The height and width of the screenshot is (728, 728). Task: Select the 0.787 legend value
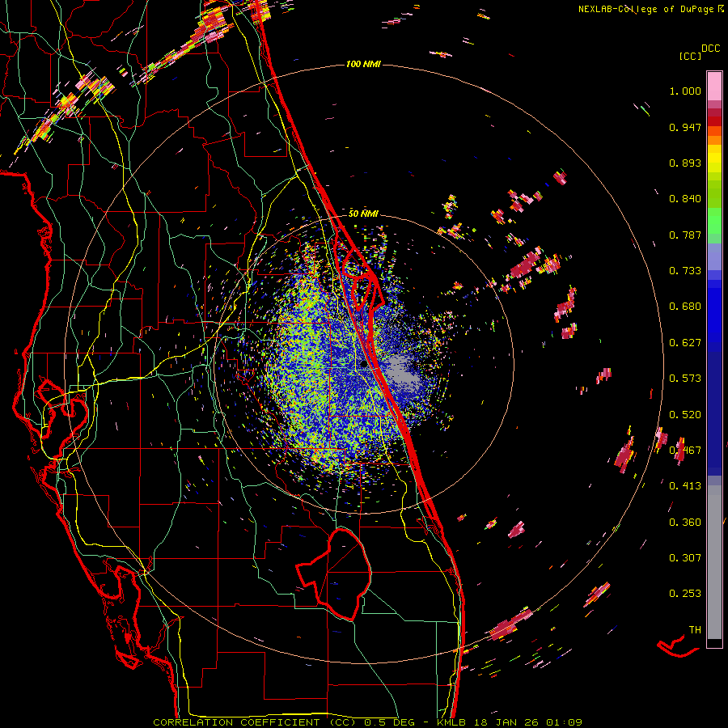685,235
